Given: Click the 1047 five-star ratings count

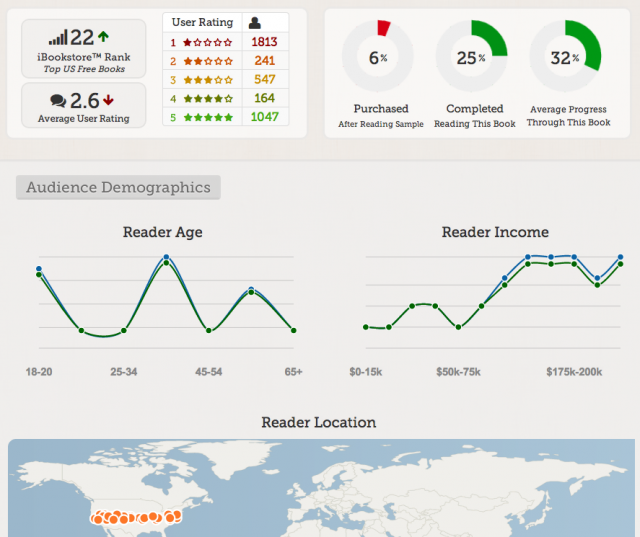Looking at the screenshot, I should coord(264,117).
